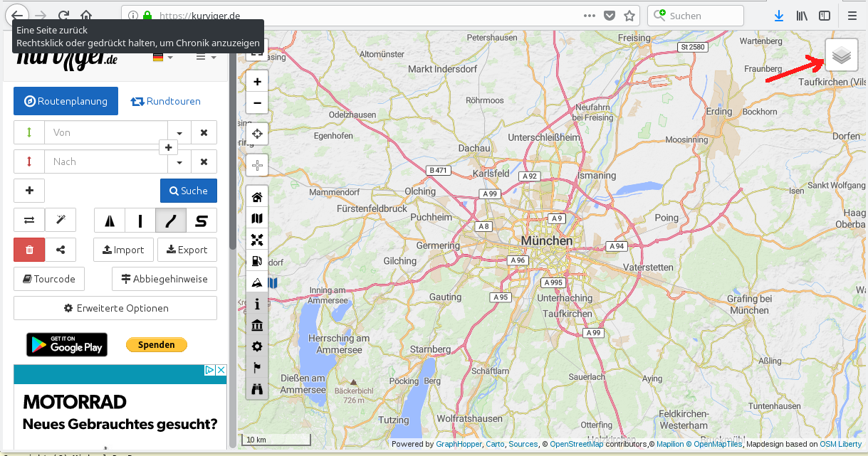
Task: Show gas stations with fuel pump icon
Action: (x=257, y=261)
